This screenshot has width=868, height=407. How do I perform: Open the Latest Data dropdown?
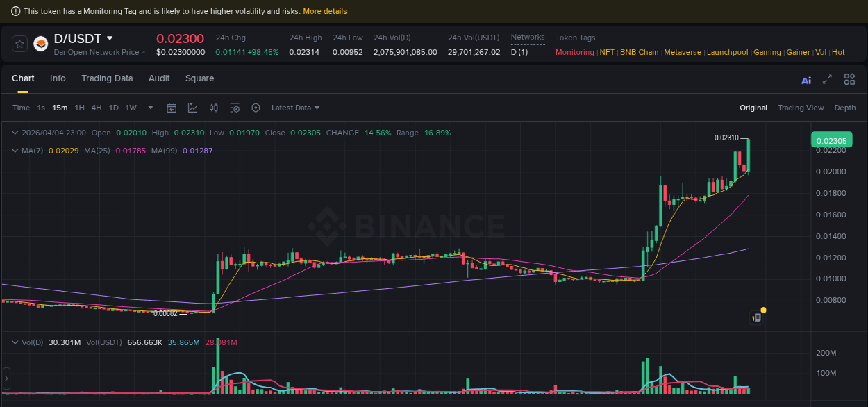(294, 108)
